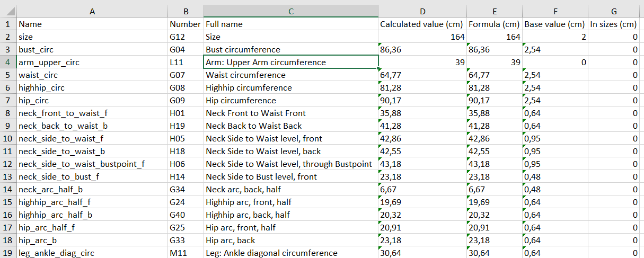Click the calculated value 90,17 in column D

click(x=422, y=100)
